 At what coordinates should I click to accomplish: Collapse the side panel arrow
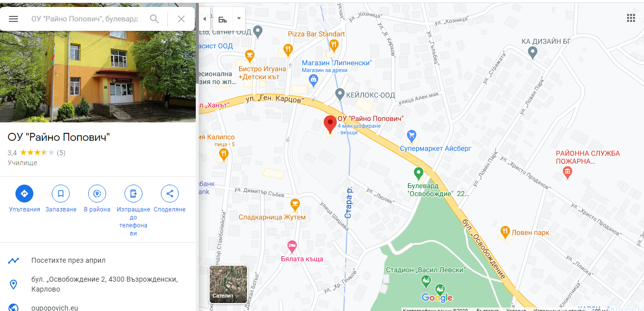pos(205,19)
